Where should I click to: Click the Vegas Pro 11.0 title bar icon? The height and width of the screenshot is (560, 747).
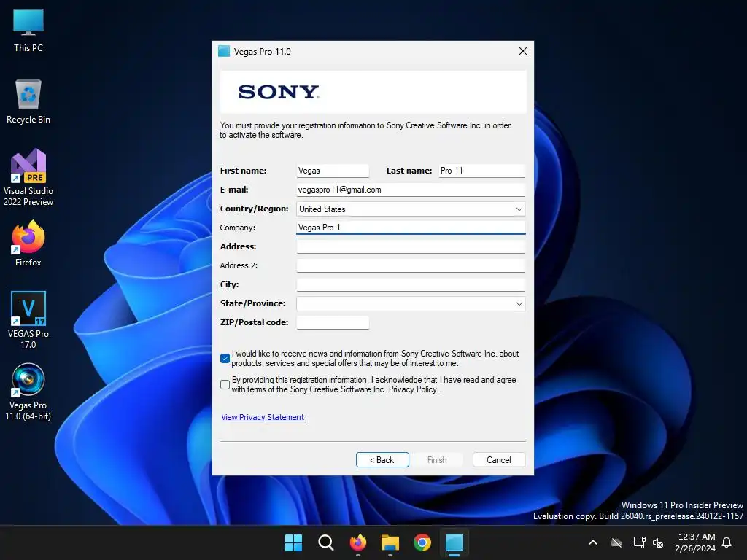coord(224,52)
